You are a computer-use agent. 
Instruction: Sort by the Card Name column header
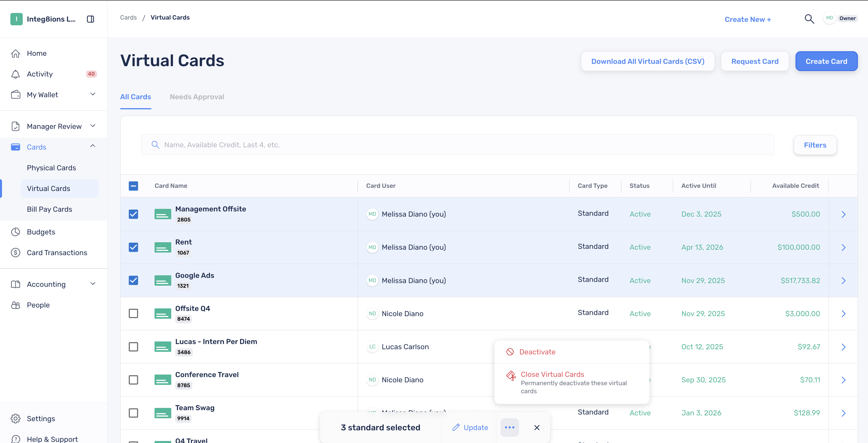171,186
